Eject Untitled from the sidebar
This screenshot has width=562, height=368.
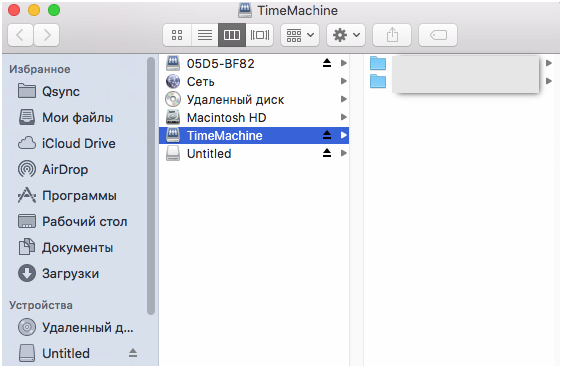[133, 353]
